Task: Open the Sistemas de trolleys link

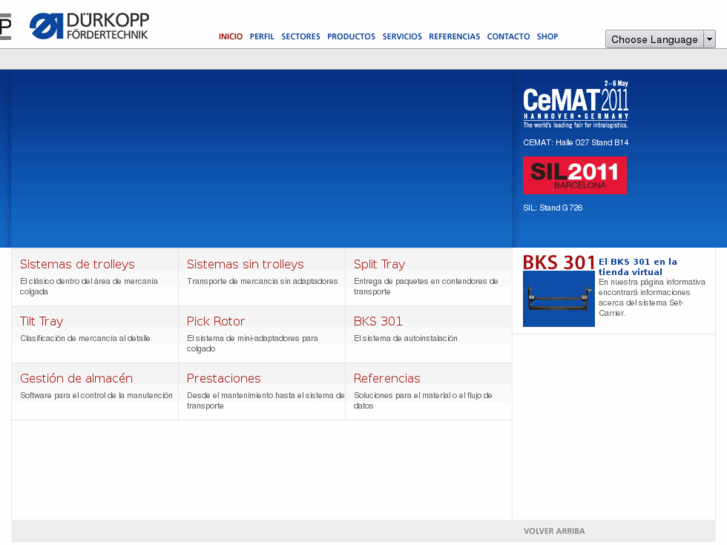Action: (77, 264)
